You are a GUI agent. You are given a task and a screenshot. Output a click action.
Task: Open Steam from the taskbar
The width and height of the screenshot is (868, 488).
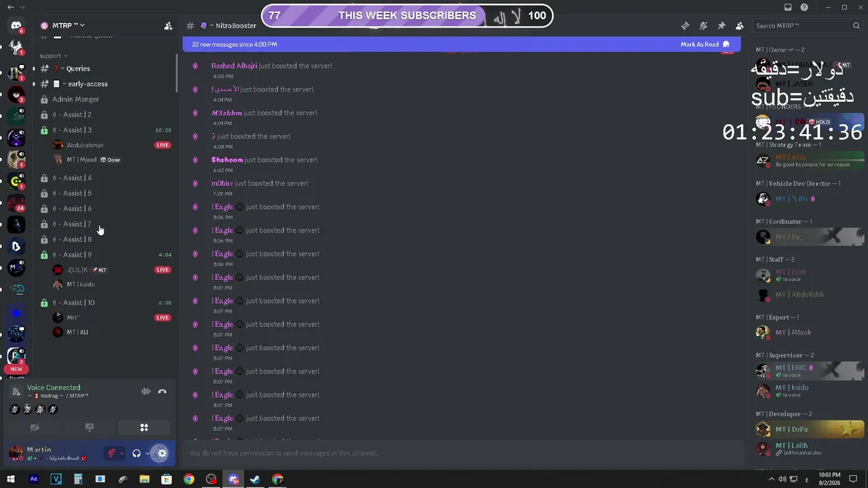[255, 479]
